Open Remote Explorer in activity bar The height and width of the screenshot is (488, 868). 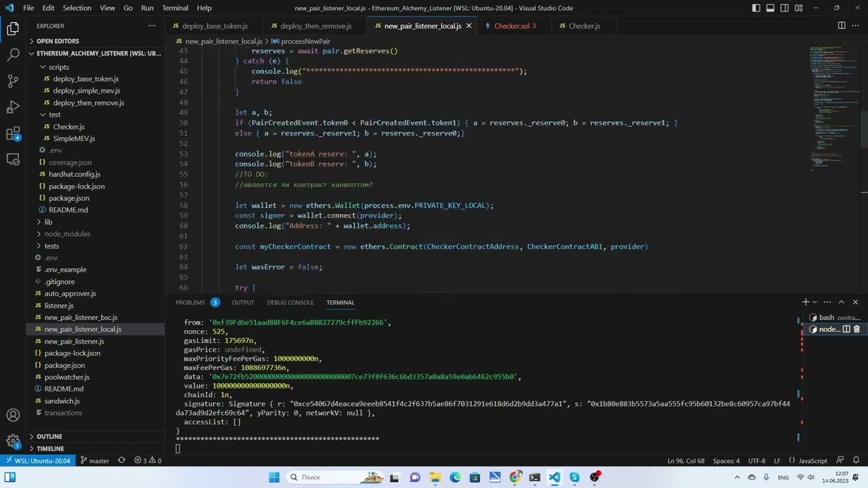coord(13,159)
